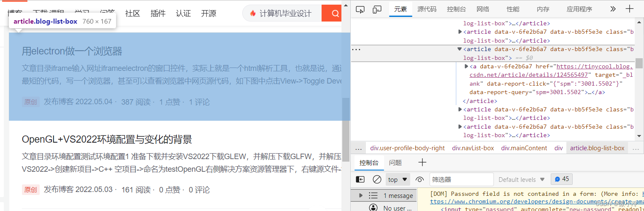Create a live expression with eye icon

[x=419, y=179]
